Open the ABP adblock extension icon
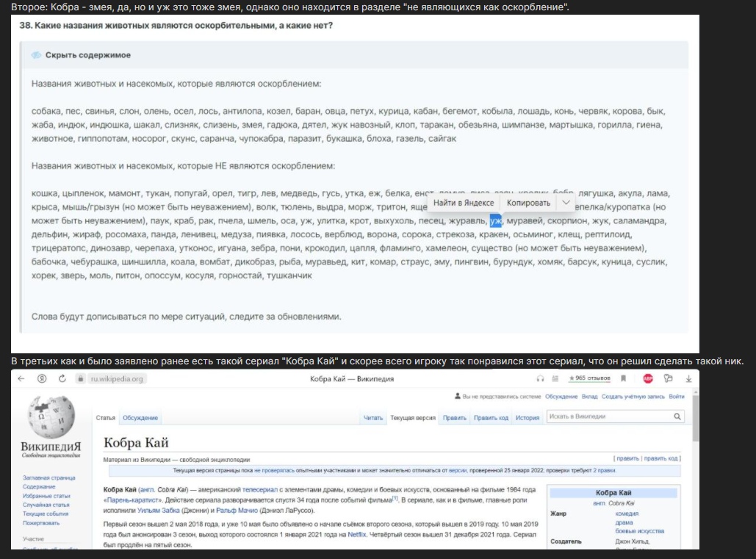 (x=648, y=379)
